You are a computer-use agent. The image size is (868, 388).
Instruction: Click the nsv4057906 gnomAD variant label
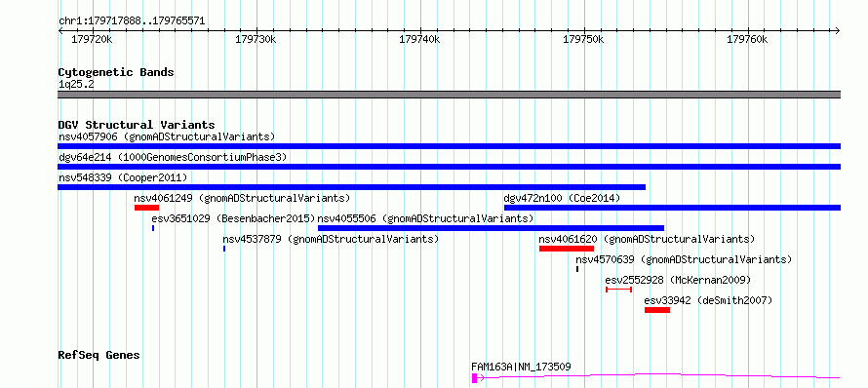pos(167,136)
